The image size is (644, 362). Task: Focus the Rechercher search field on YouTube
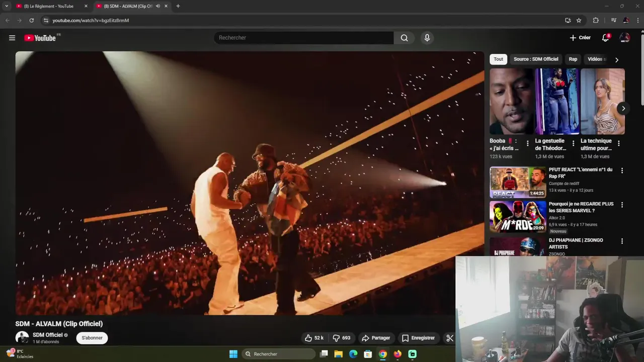(x=304, y=38)
